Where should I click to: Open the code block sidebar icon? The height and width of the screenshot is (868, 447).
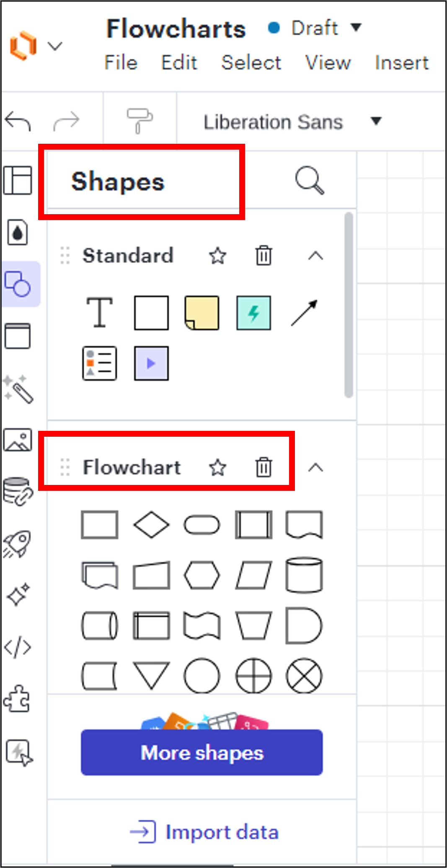[x=19, y=647]
